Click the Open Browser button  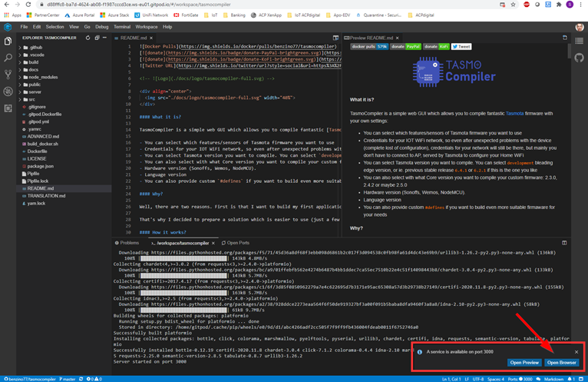pyautogui.click(x=561, y=363)
